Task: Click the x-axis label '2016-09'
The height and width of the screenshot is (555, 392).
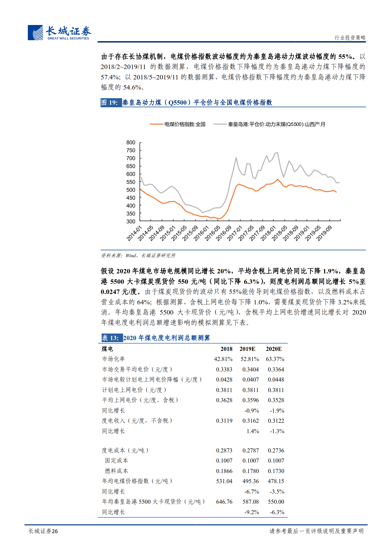Action: [224, 234]
